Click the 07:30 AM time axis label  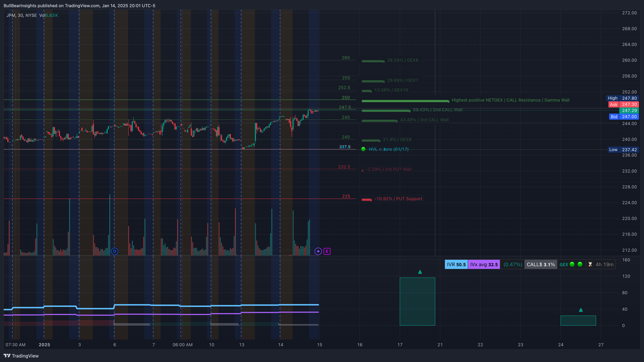(x=15, y=345)
